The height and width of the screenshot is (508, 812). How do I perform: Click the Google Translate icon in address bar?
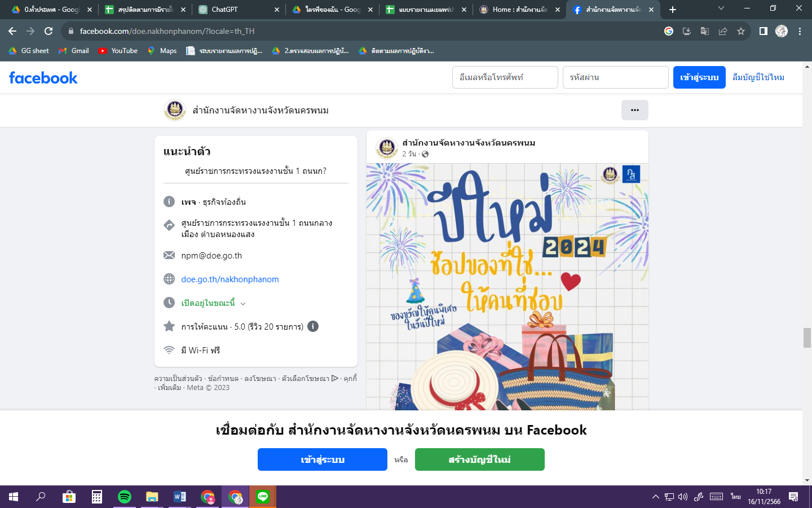tap(705, 31)
